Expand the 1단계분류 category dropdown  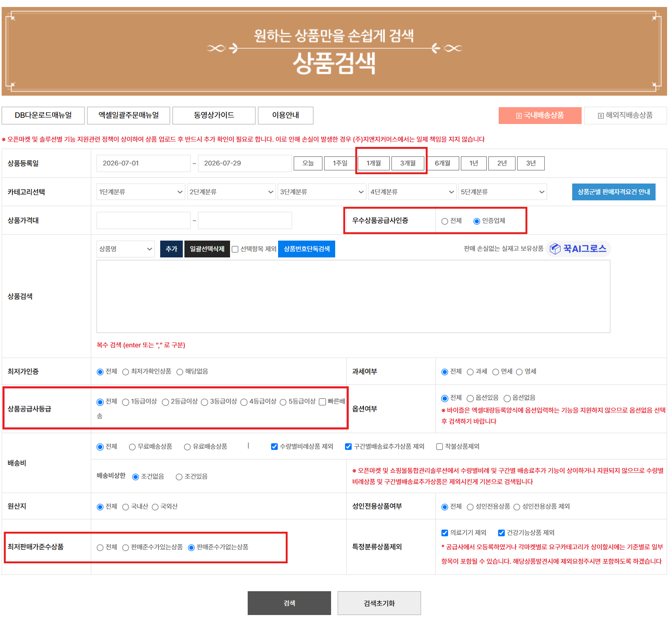(x=141, y=192)
